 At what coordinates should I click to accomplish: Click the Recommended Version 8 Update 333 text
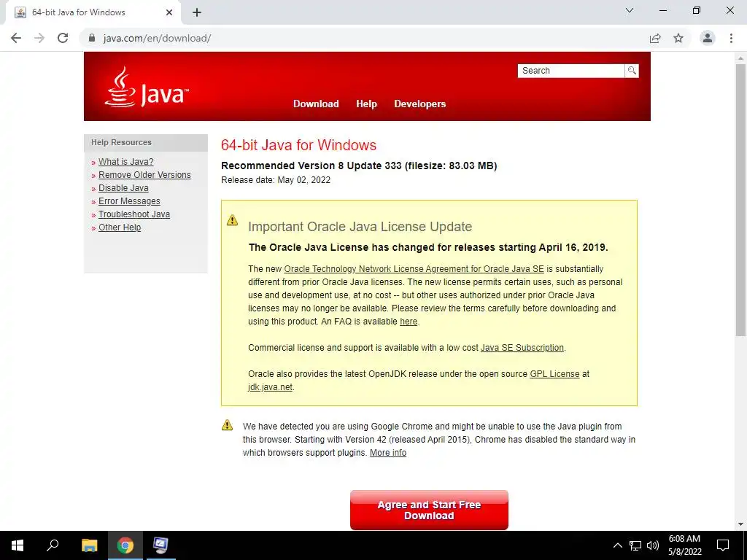click(x=359, y=166)
